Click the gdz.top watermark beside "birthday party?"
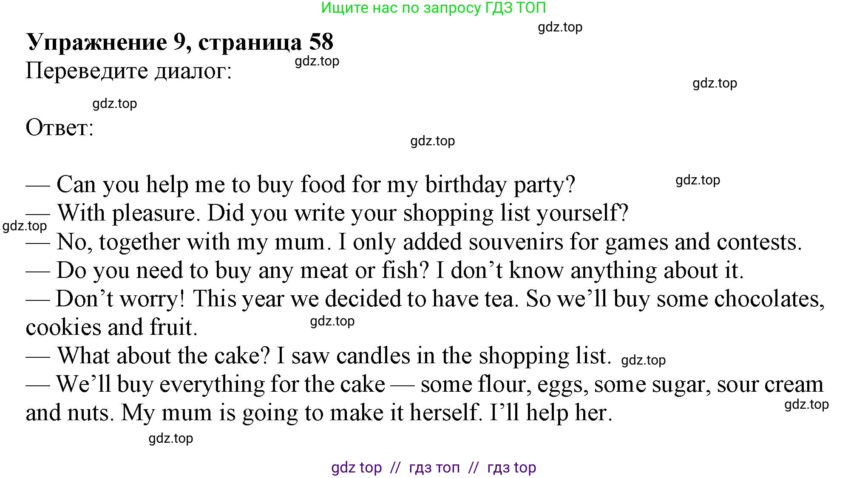The image size is (868, 478). [x=698, y=180]
